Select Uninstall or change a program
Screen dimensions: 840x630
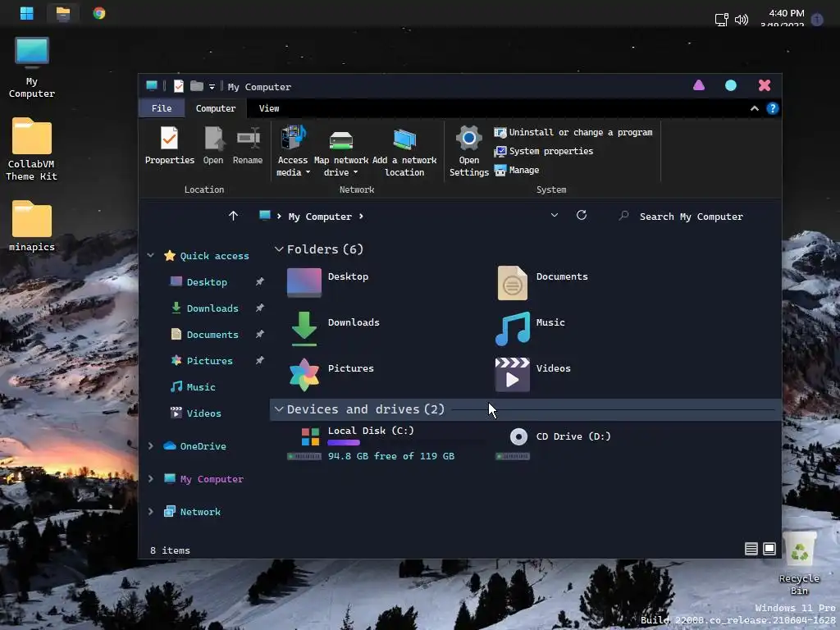573,132
